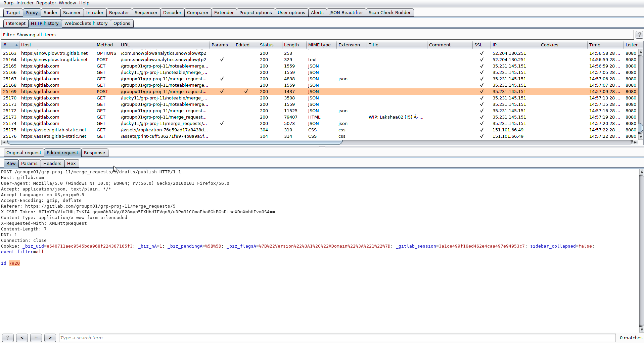Sort history by Status column header
The image size is (644, 343).
coord(267,45)
